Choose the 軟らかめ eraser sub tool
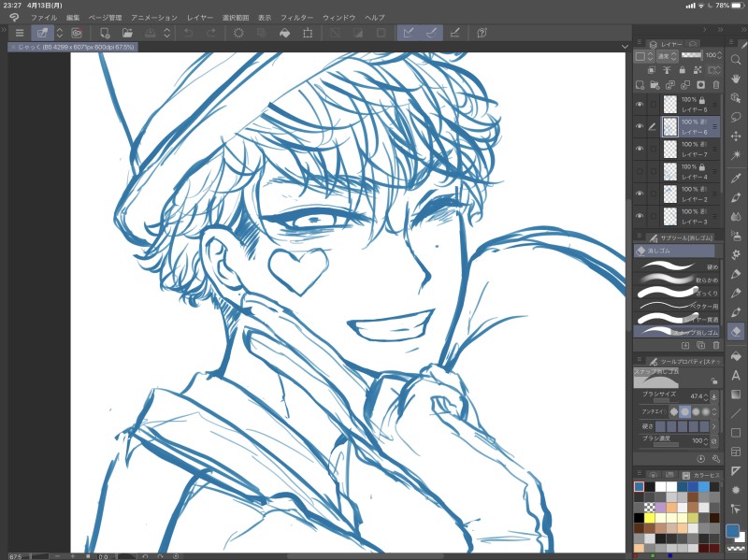Image resolution: width=748 pixels, height=560 pixels. coord(677,279)
